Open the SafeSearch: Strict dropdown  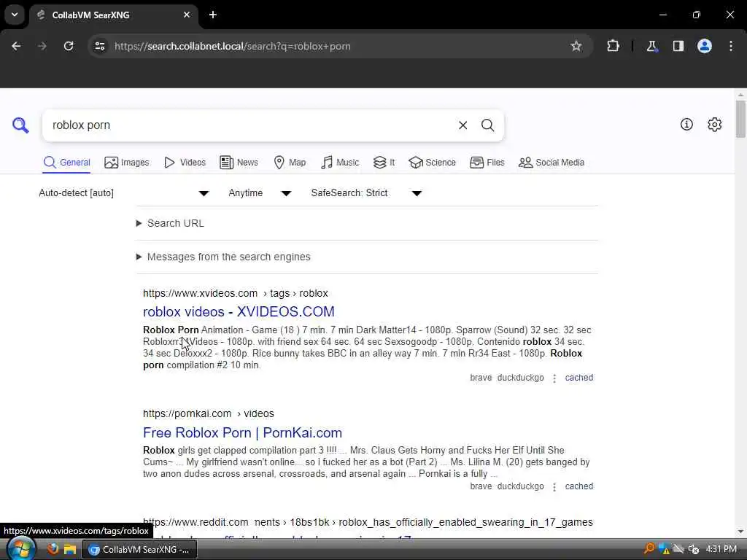coord(366,192)
